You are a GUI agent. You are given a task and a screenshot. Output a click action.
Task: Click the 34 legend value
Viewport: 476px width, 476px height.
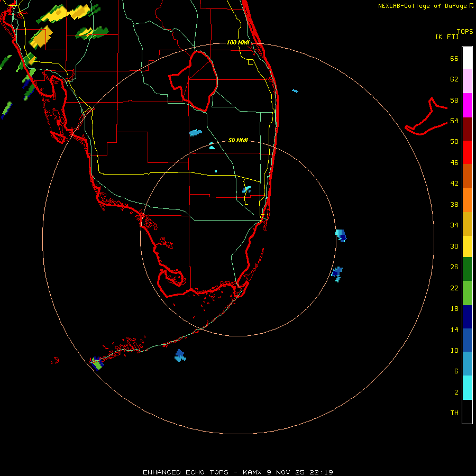tap(454, 225)
